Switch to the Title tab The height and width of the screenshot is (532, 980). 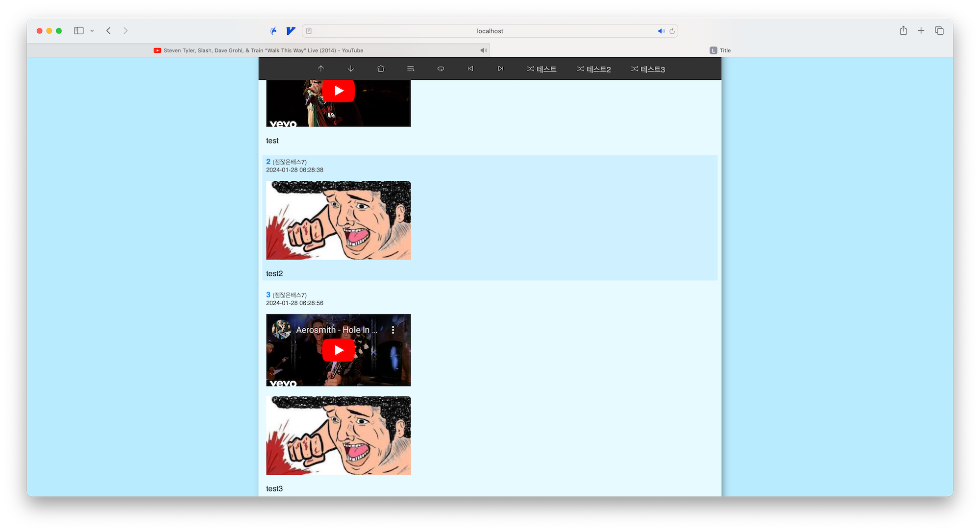coord(721,50)
